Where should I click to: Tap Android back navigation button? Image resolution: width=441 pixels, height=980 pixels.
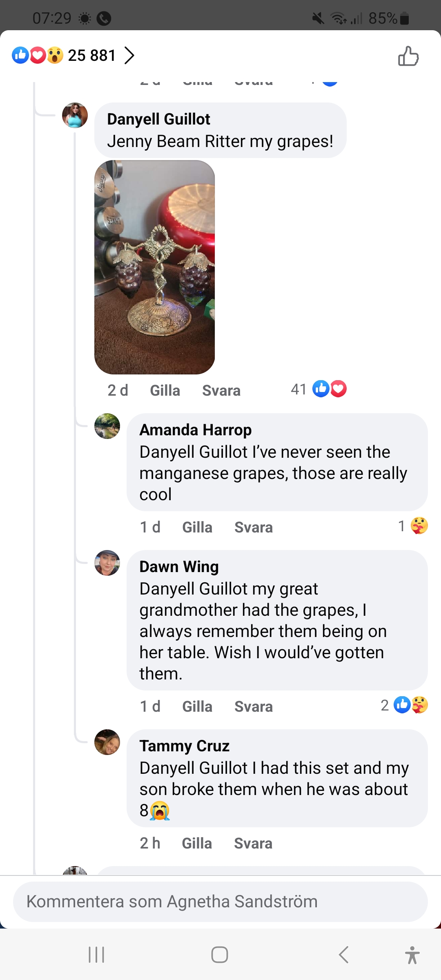point(344,955)
